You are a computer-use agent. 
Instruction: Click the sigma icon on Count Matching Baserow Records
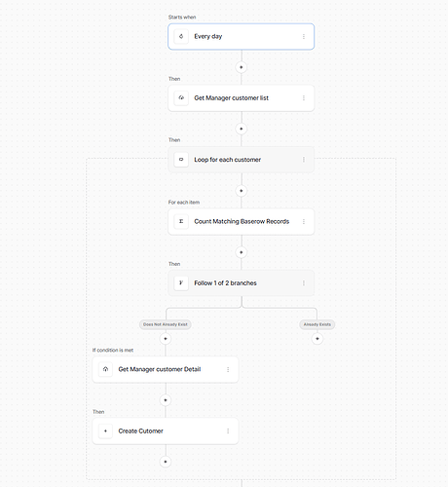click(181, 221)
